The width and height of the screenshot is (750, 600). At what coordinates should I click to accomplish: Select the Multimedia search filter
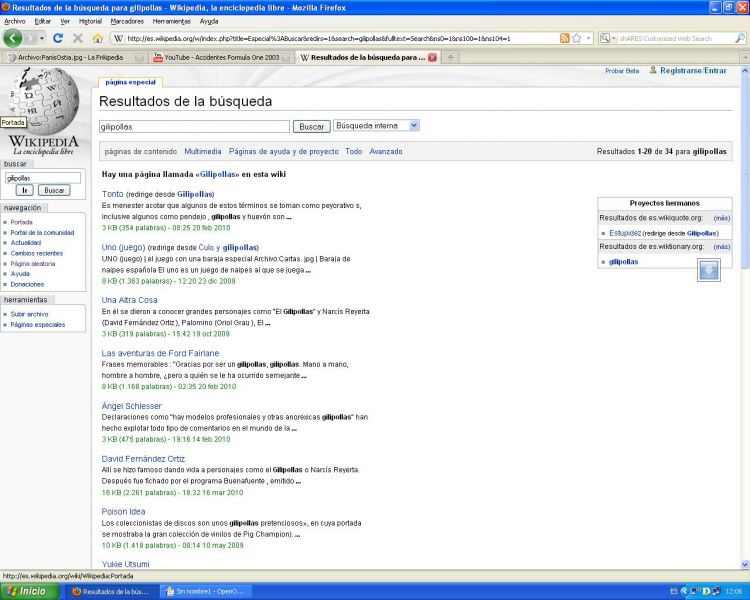(203, 151)
